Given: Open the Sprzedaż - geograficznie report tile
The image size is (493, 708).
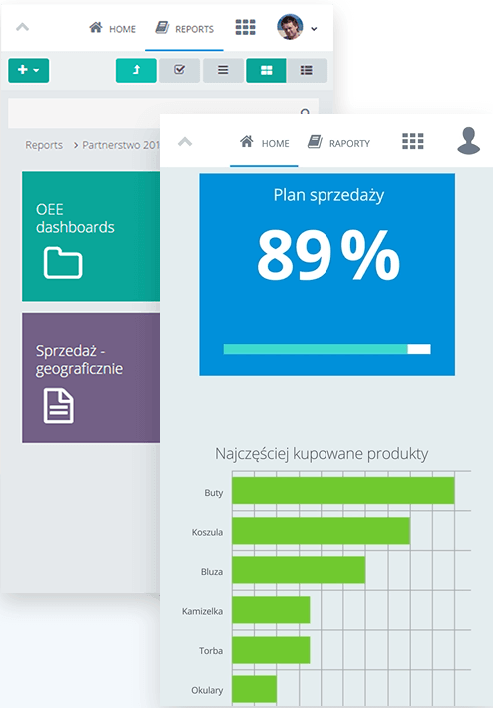Looking at the screenshot, I should pos(91,378).
